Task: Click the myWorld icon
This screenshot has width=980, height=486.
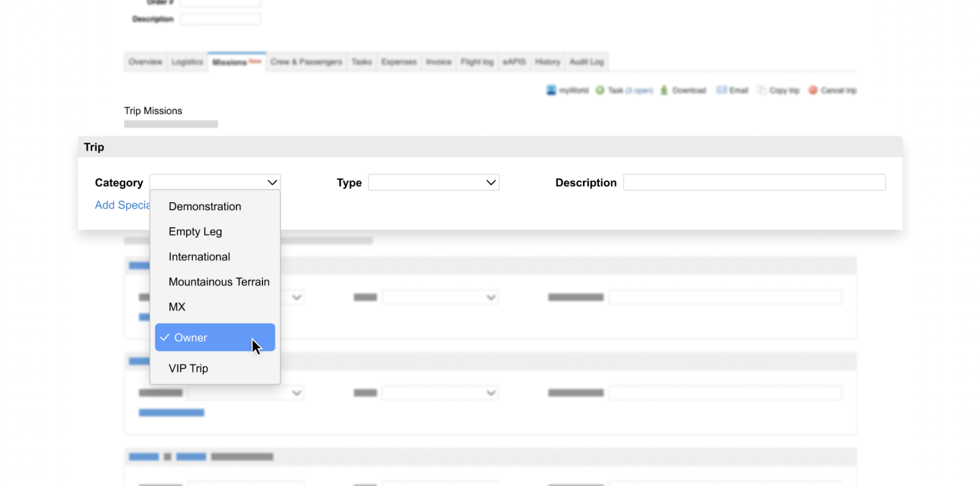Action: coord(551,90)
